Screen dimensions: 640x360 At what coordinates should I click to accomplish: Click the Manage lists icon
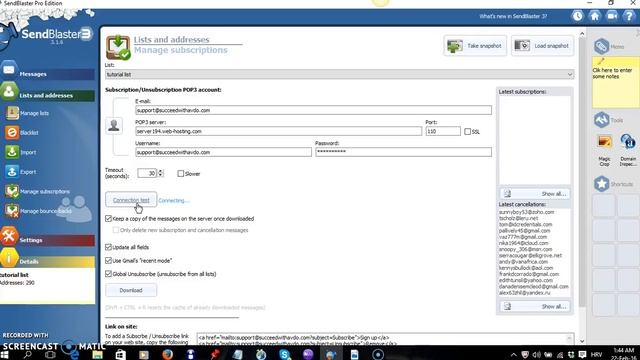[12, 113]
